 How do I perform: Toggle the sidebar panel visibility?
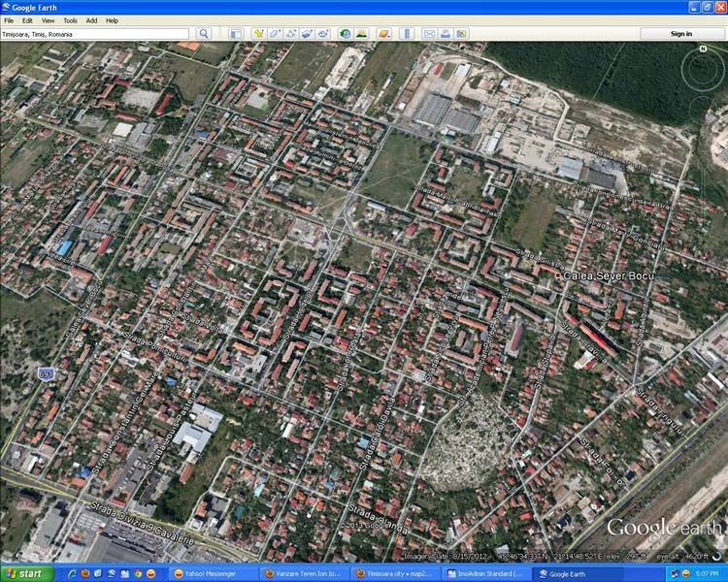[236, 34]
